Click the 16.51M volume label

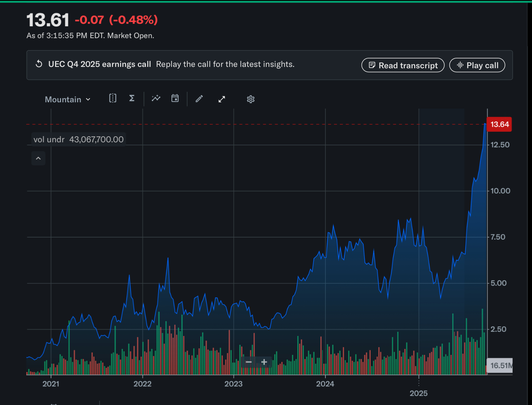pyautogui.click(x=500, y=365)
